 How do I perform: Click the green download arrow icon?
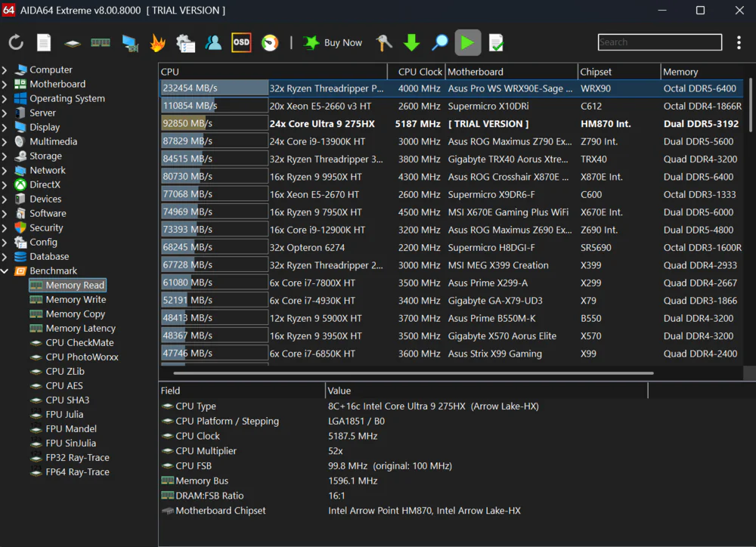tap(411, 43)
